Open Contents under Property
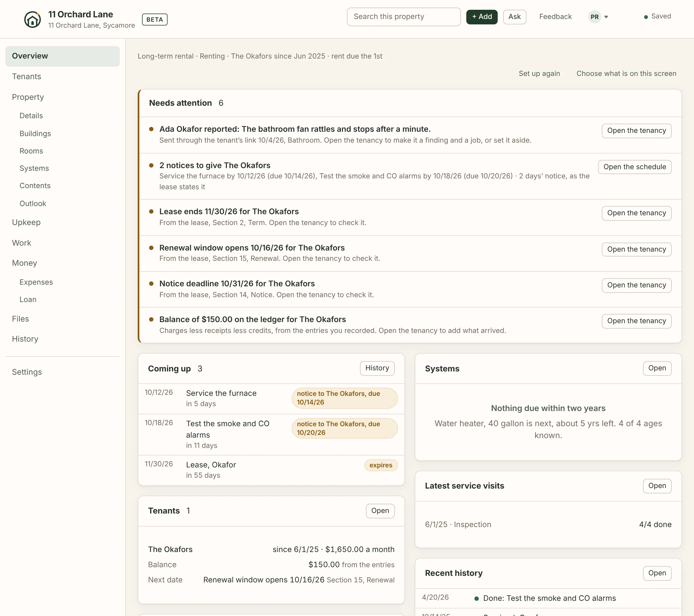 tap(35, 186)
